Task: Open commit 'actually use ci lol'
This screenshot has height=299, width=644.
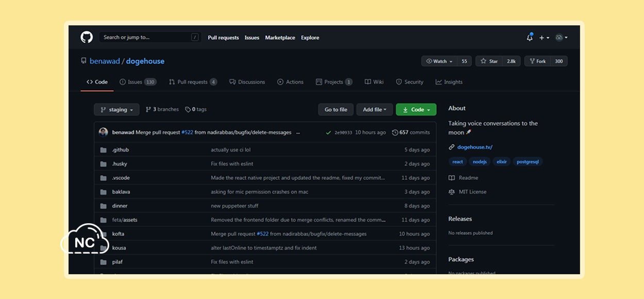Action: [x=231, y=150]
